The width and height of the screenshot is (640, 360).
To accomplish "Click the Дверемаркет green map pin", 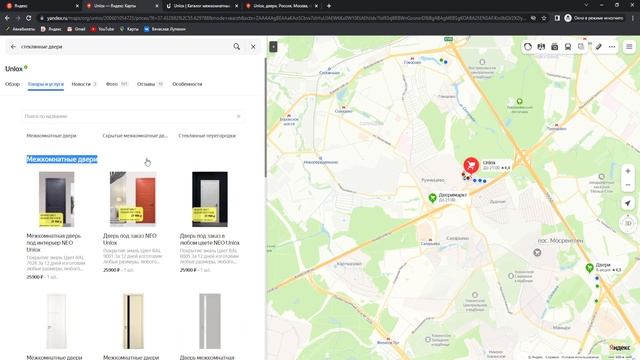I will tap(433, 198).
